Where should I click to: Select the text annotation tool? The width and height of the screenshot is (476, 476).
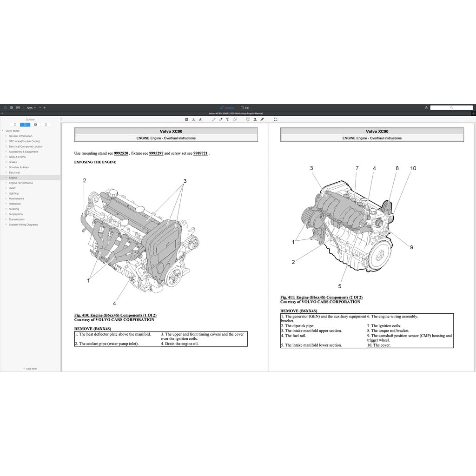[x=228, y=119]
